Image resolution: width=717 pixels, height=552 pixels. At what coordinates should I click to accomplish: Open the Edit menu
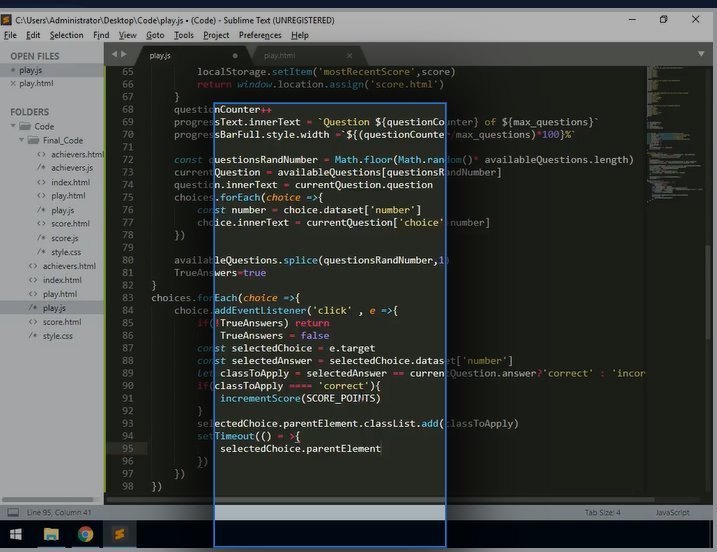click(33, 35)
